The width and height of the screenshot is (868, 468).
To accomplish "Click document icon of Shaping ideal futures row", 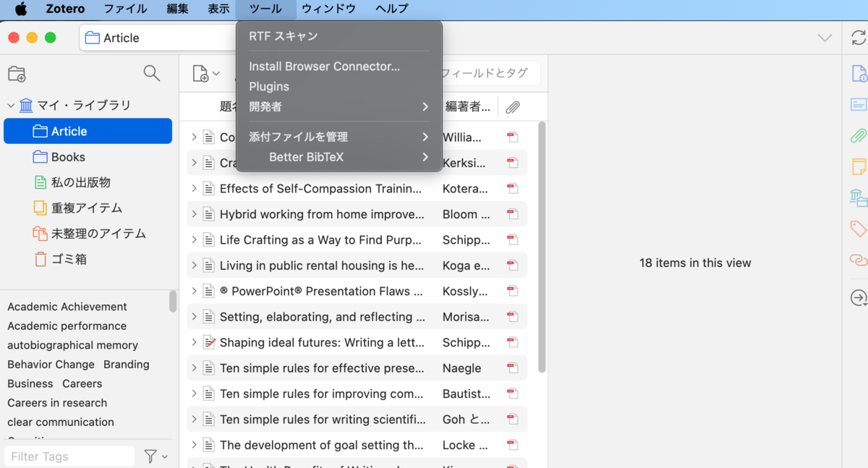I will [x=209, y=342].
